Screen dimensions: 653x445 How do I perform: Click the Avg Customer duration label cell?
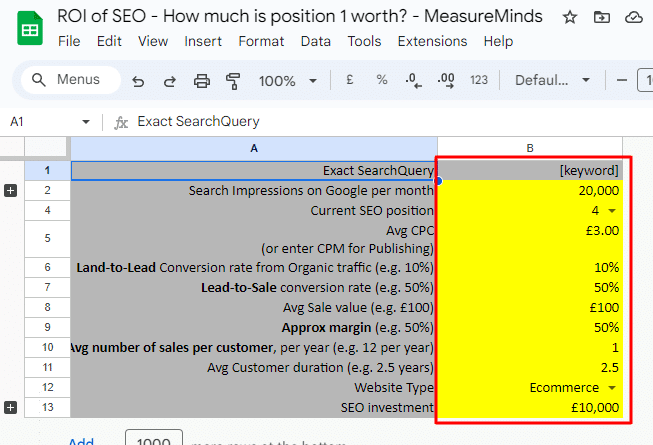click(x=254, y=368)
